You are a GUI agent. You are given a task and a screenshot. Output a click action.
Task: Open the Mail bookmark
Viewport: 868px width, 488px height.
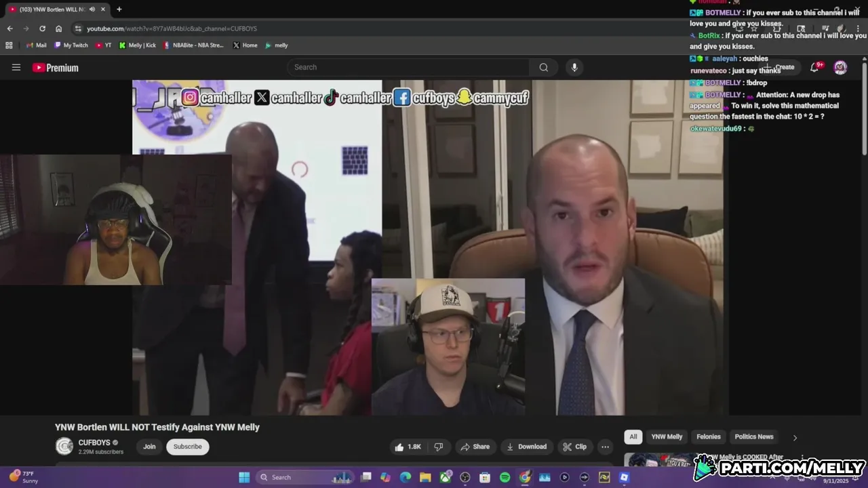(37, 45)
